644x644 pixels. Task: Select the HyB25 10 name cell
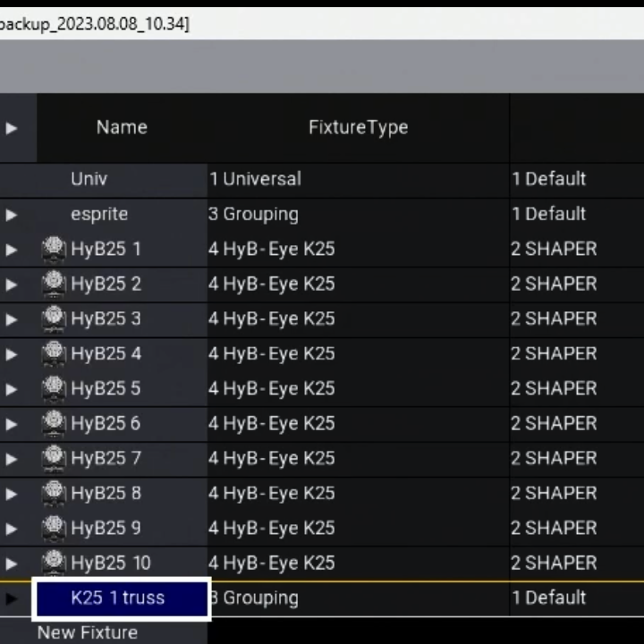point(122,563)
